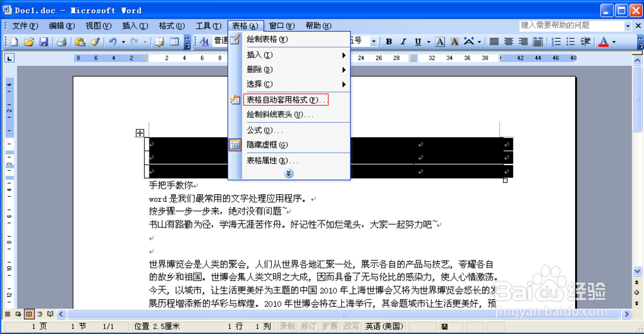Open the font size dropdown arrow
The width and height of the screenshot is (644, 334).
(x=374, y=41)
